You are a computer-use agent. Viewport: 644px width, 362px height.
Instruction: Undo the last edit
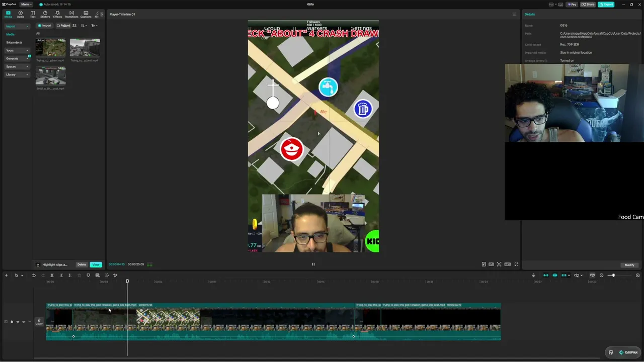point(34,275)
